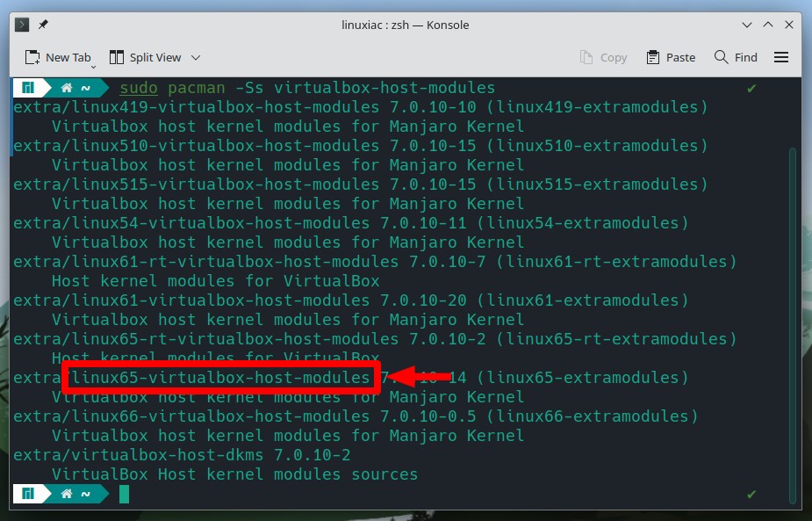
Task: Open Find search in terminal
Action: point(736,57)
